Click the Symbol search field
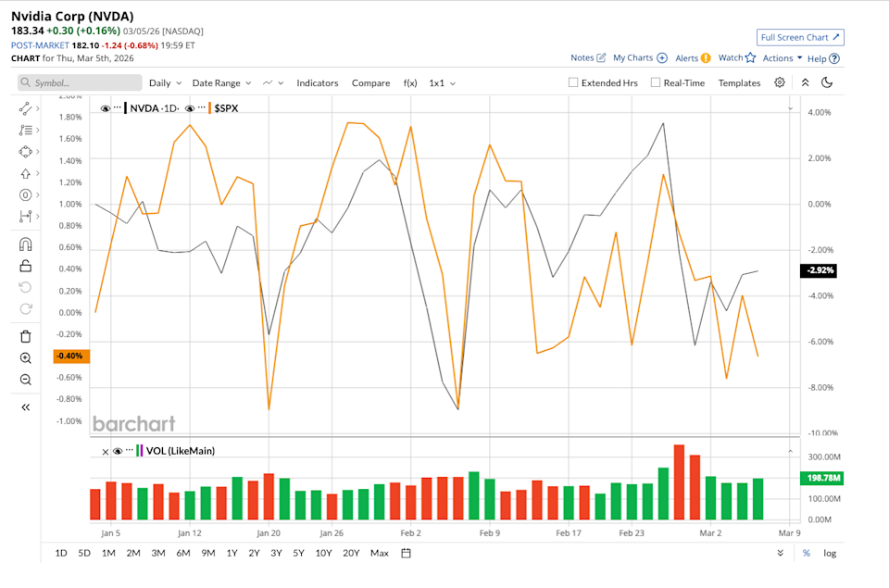 pos(81,82)
